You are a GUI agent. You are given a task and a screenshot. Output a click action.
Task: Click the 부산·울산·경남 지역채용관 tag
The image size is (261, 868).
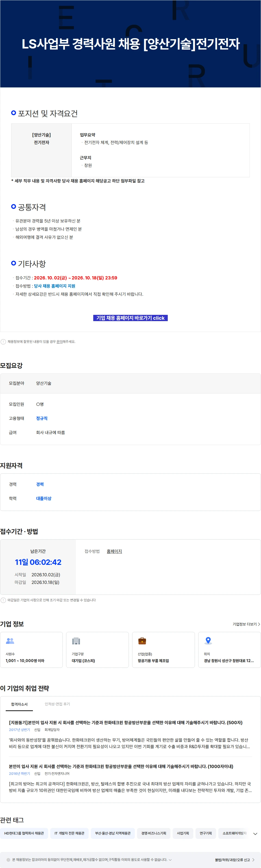113,833
